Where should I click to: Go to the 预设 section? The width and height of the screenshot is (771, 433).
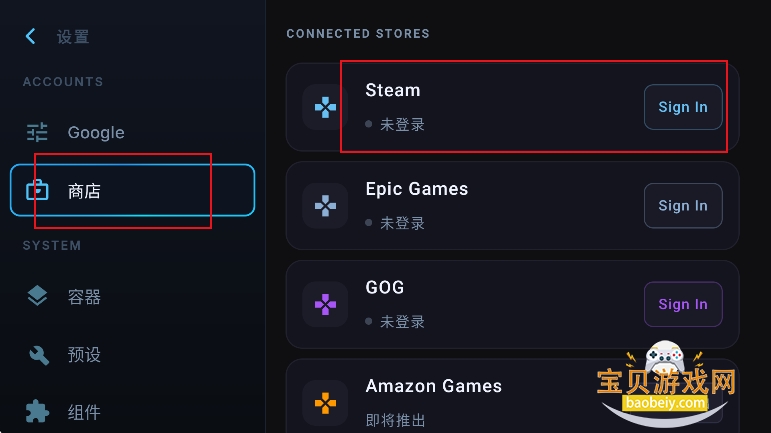tap(84, 355)
